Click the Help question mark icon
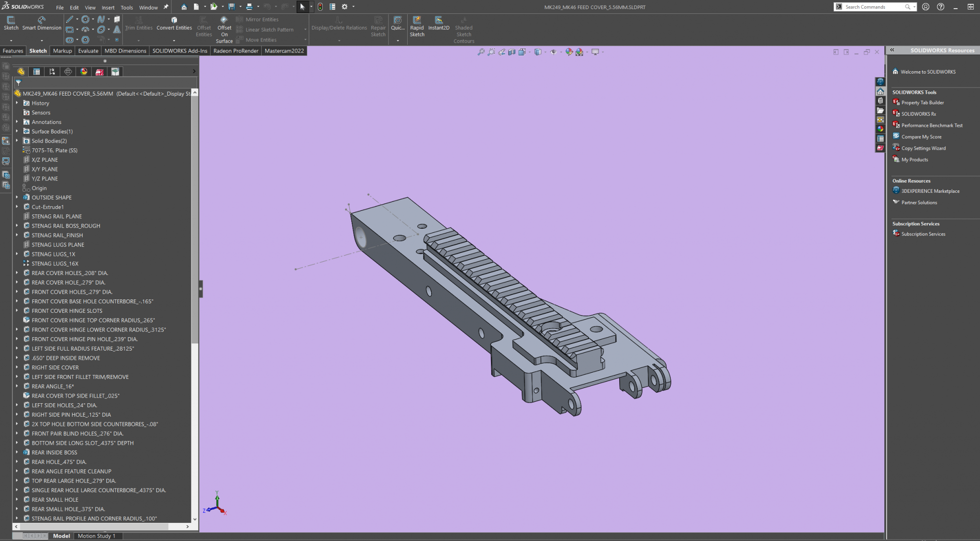Image resolution: width=980 pixels, height=541 pixels. [x=940, y=7]
